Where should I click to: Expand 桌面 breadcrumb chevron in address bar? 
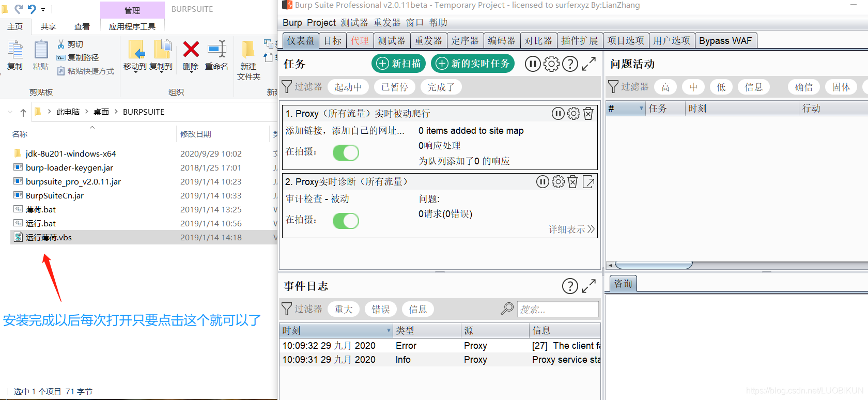pos(116,112)
